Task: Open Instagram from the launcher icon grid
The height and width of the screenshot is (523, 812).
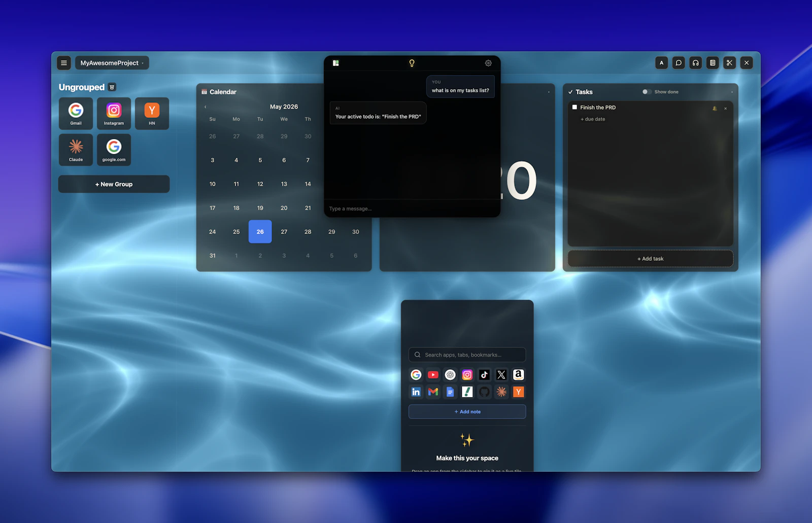Action: (x=467, y=375)
